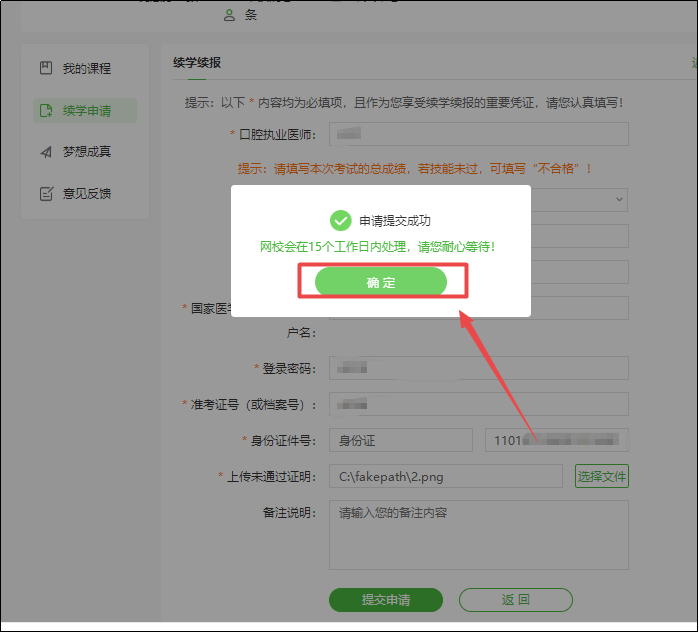The height and width of the screenshot is (633, 699).
Task: Select the 梦想成真 menu label
Action: [x=87, y=152]
